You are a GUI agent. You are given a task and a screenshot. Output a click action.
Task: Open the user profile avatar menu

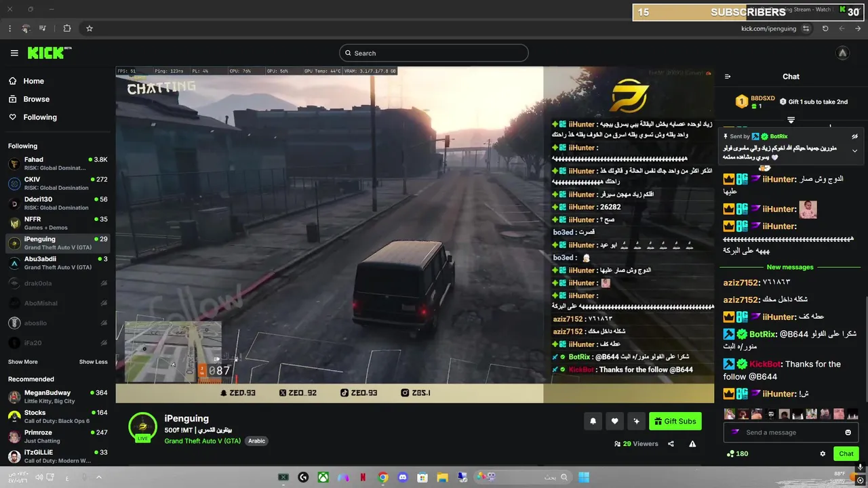tap(842, 53)
